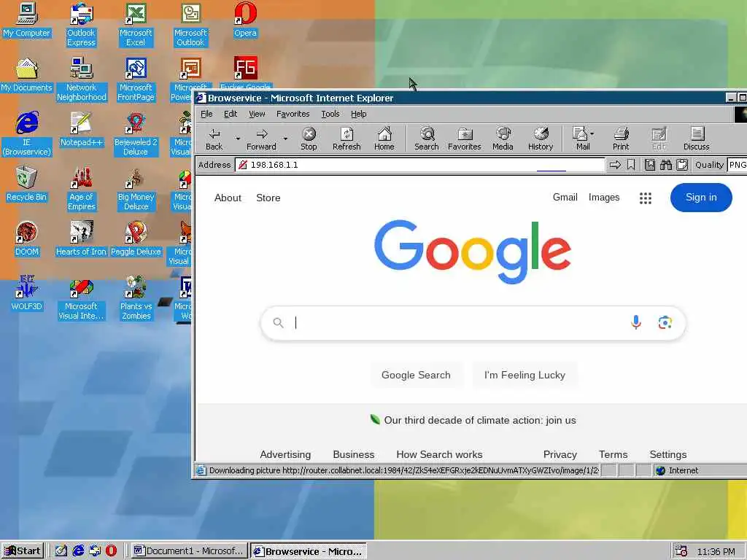
Task: Open the Help menu
Action: (x=359, y=114)
